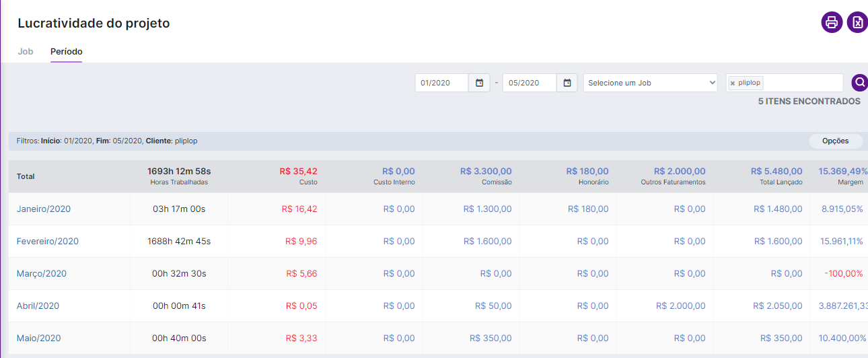Click Janeiro commission R$ 1.300,00
The image size is (868, 358).
pos(487,209)
